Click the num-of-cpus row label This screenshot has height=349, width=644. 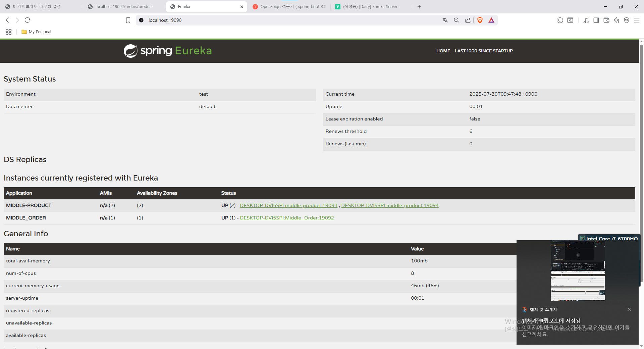point(21,273)
